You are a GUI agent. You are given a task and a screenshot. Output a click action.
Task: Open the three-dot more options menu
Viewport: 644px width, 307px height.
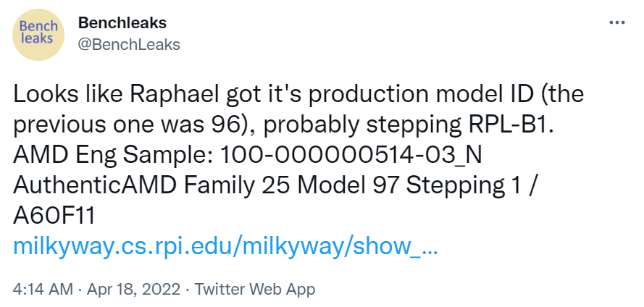[616, 22]
